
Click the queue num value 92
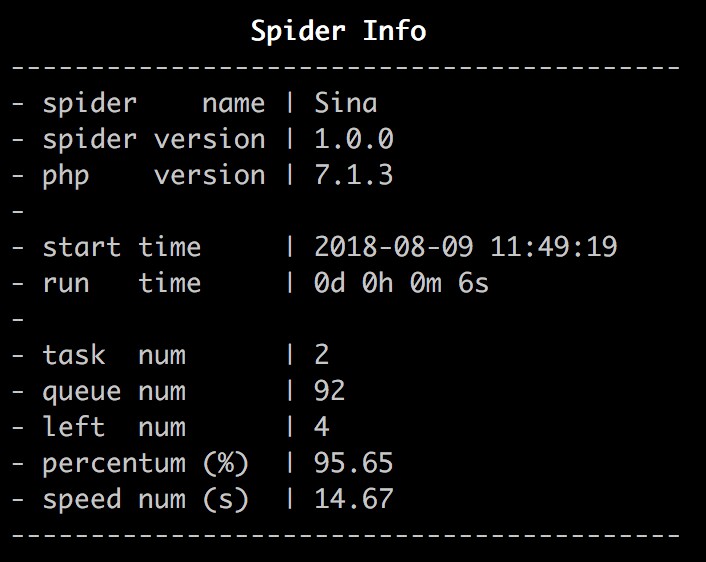click(330, 391)
